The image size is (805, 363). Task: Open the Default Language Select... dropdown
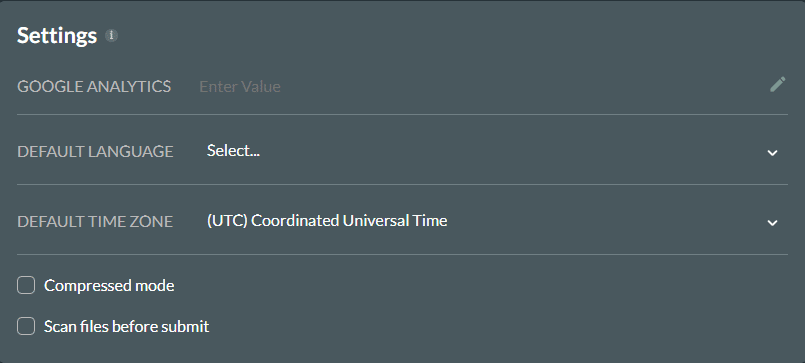tap(493, 151)
